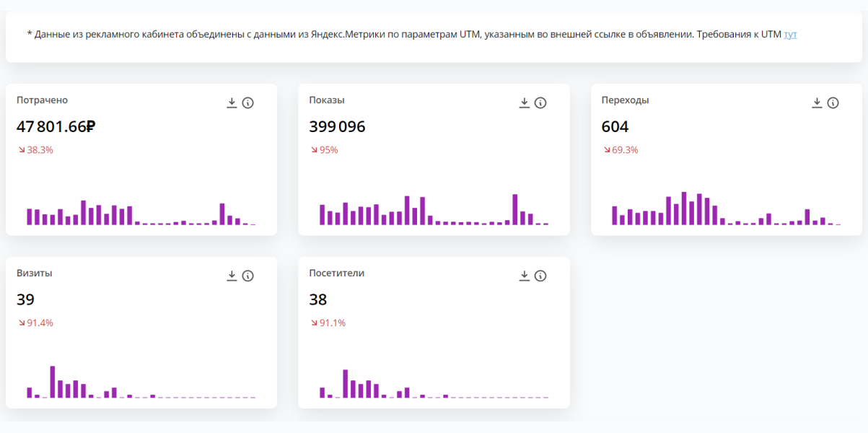Download the Переходы card data
This screenshot has height=433, width=868.
pos(817,103)
